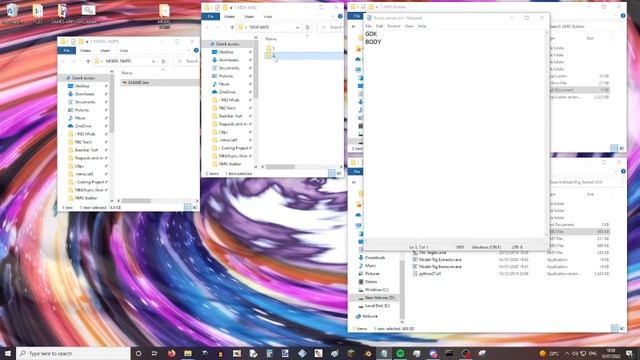Refresh the NEW AMG explorer window
640x360 pixels.
click(x=308, y=27)
